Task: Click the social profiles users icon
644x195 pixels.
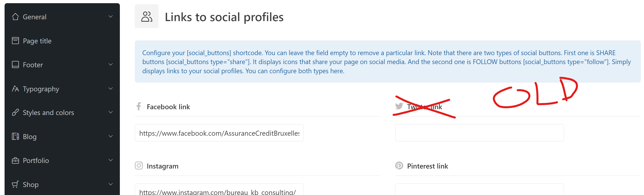Action: (146, 17)
